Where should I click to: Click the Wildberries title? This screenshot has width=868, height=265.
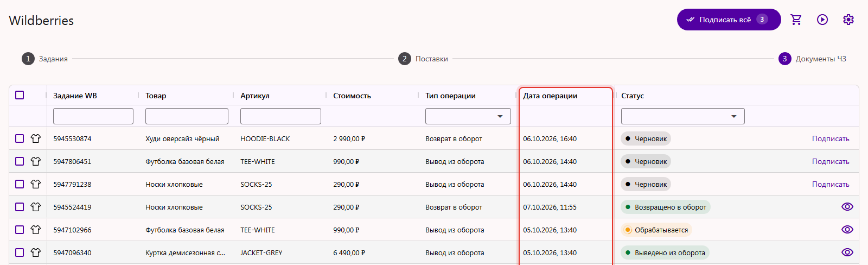coord(41,21)
